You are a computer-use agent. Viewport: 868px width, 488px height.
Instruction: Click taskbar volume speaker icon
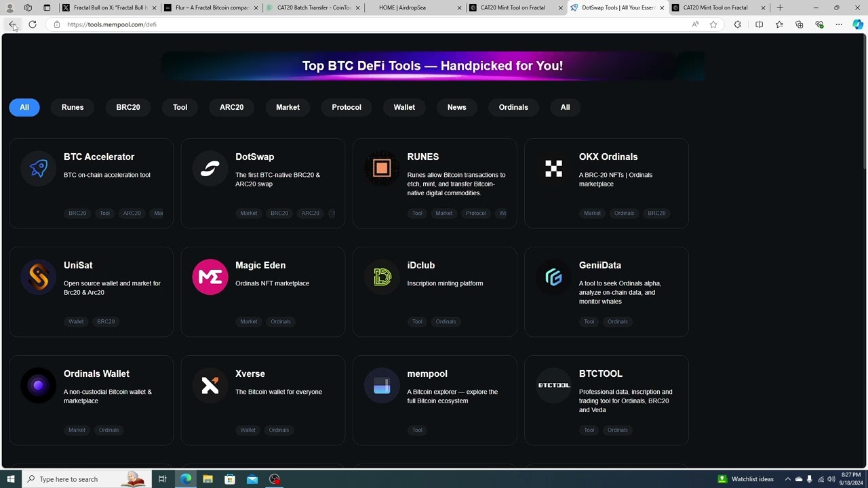pyautogui.click(x=831, y=479)
